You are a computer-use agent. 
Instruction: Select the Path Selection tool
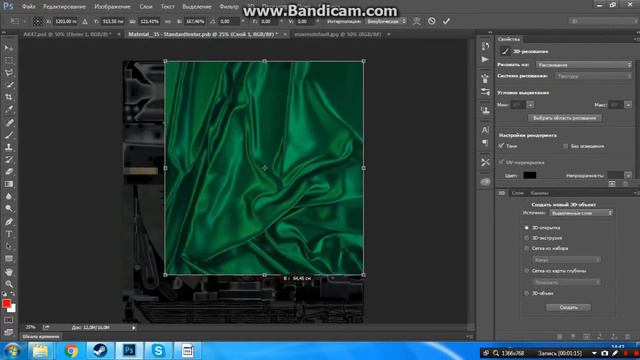[x=9, y=246]
